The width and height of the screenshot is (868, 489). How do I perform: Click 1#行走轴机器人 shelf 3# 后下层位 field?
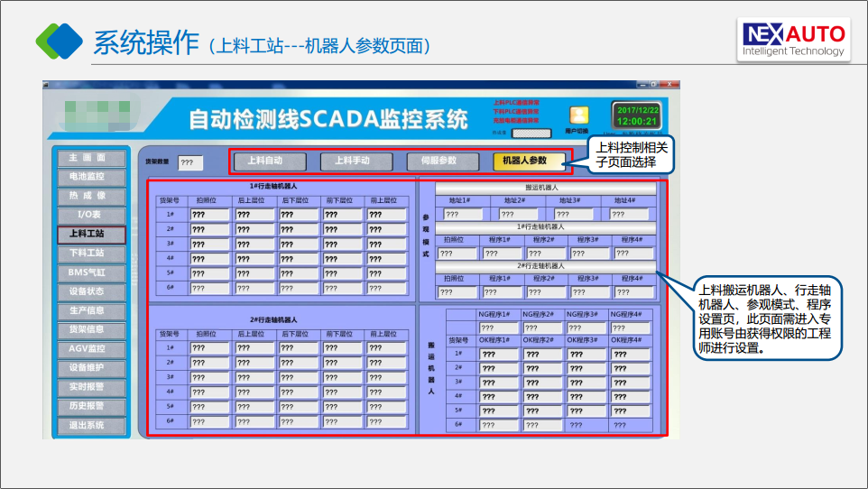tap(298, 244)
